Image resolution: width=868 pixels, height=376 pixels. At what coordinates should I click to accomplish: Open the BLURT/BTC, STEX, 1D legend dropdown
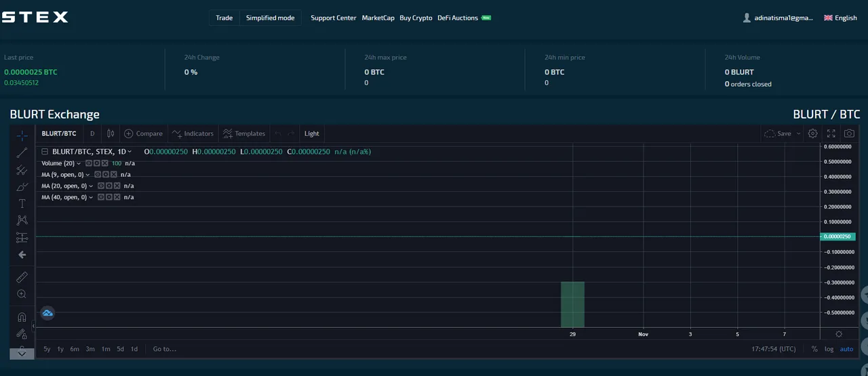click(x=130, y=152)
